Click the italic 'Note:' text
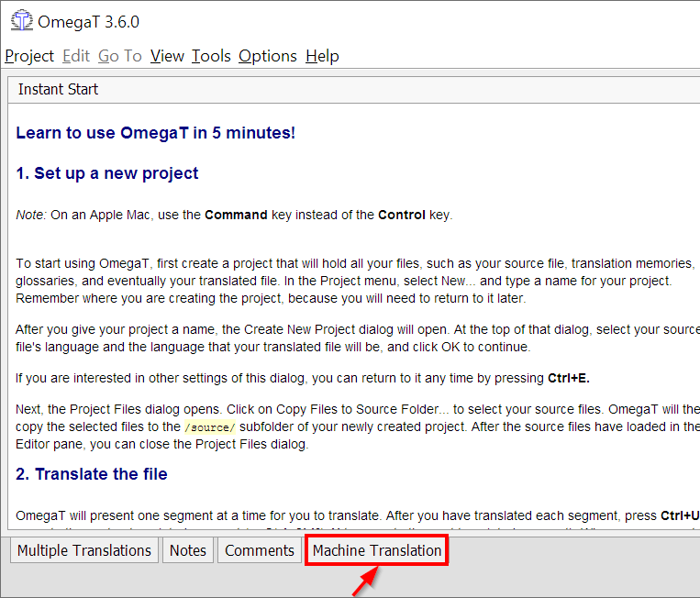Screen dimensions: 700x598 (x=31, y=216)
